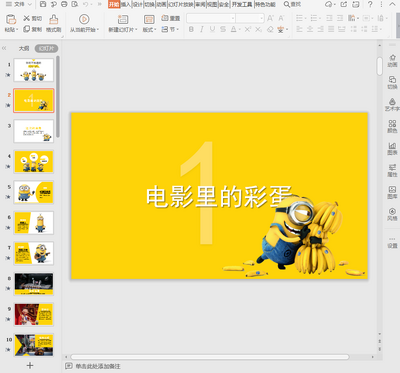Open the Art Text (艺术字) side panel icon

tap(392, 102)
